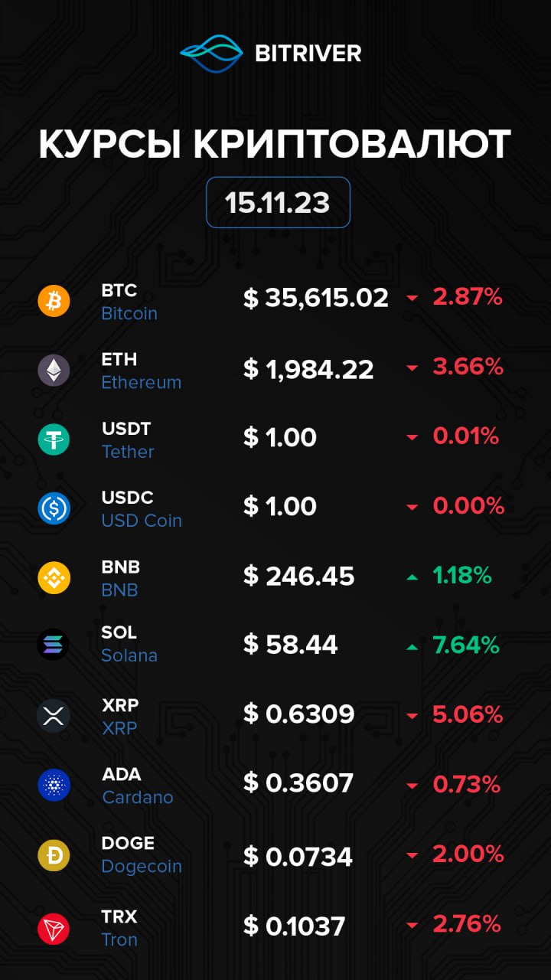Click the red Tron icon

point(54,929)
